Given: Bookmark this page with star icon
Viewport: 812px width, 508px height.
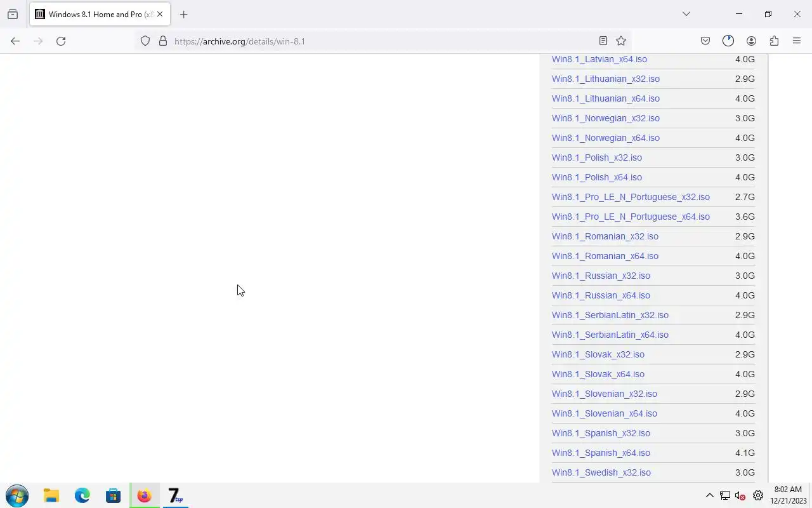Looking at the screenshot, I should (x=621, y=41).
